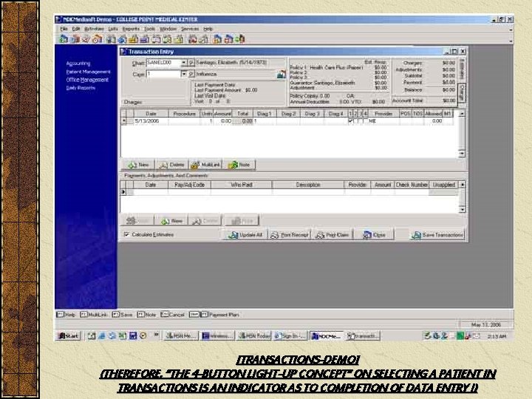Click the 5/13/2006 date cell
This screenshot has height=399, width=532.
(x=151, y=121)
